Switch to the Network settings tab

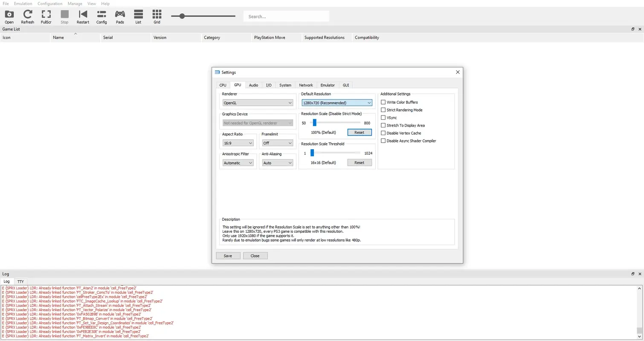point(306,85)
